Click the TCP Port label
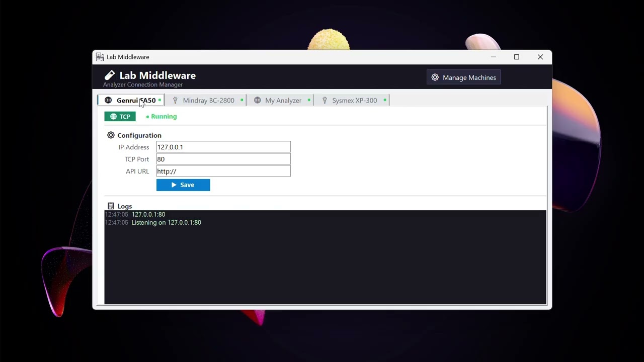Screen dimensions: 644x362 tap(137, 159)
